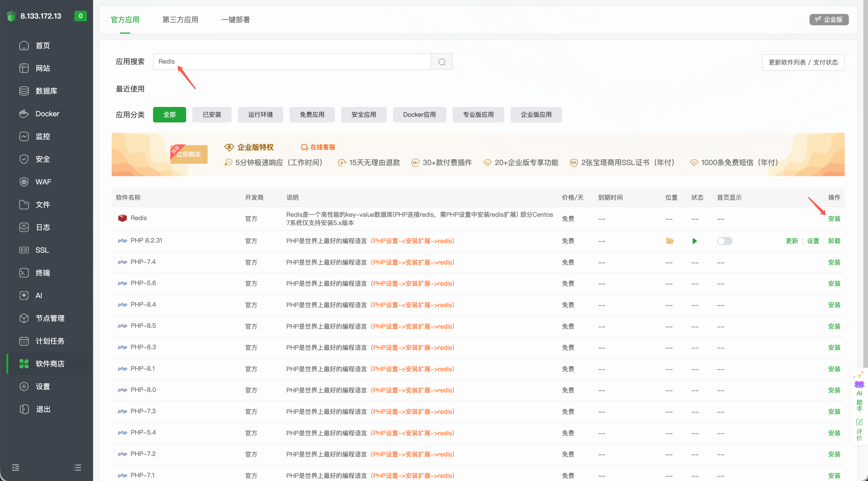Click the bottom list-view menu icon in sidebar

pyautogui.click(x=78, y=468)
